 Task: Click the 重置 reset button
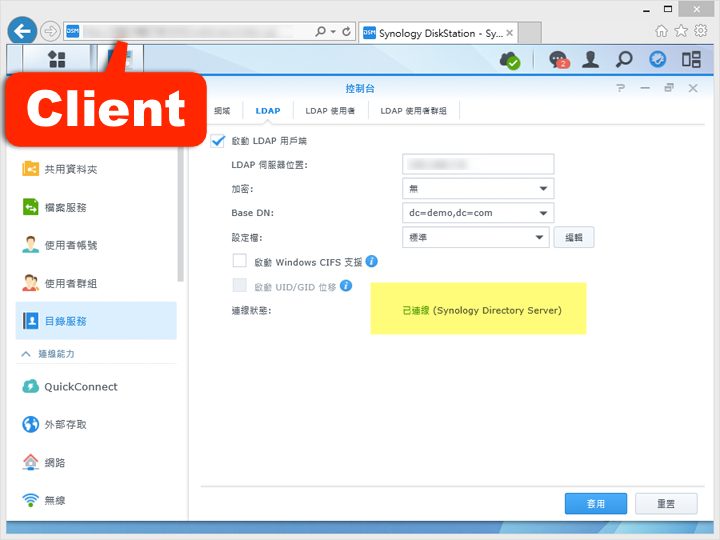(666, 504)
